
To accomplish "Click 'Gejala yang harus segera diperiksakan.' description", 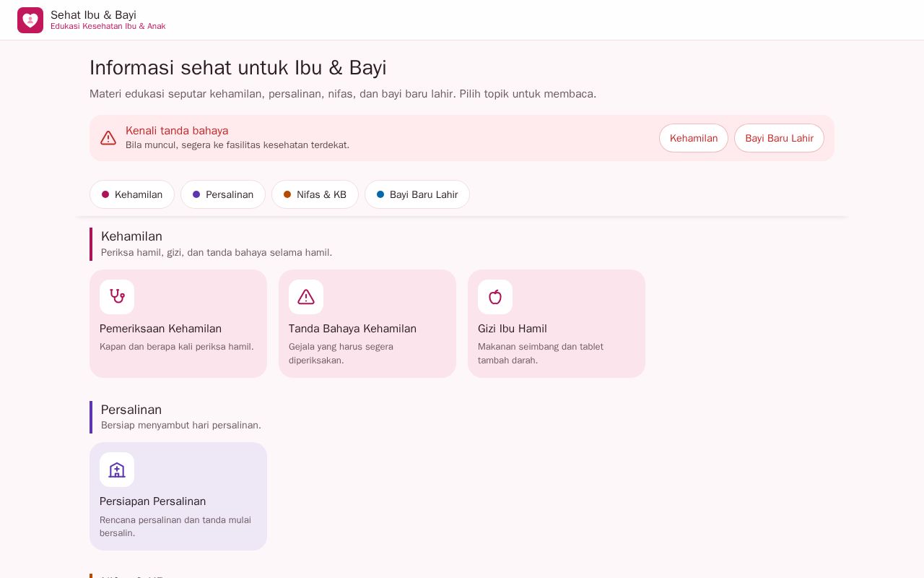I will point(341,353).
